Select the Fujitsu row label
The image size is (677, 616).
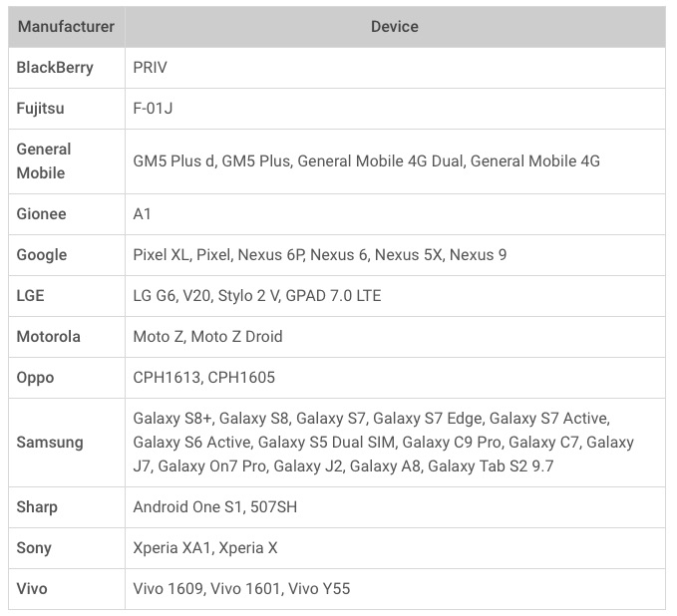click(40, 109)
